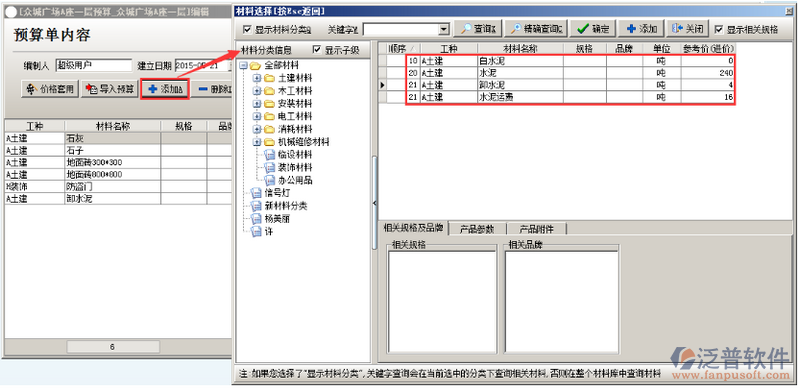Click the tree panel vertical scrollbar

click(x=375, y=203)
